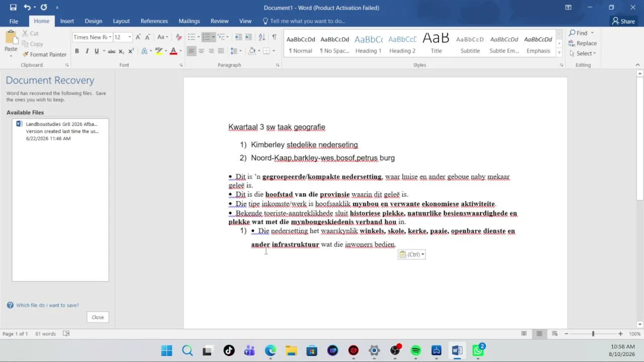
Task: Sort the selected paragraphs
Action: (x=262, y=37)
